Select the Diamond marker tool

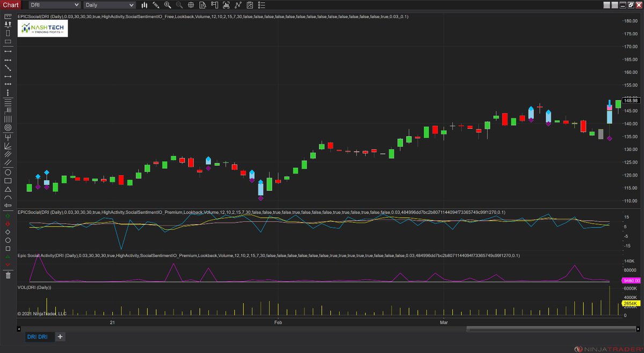(x=8, y=232)
